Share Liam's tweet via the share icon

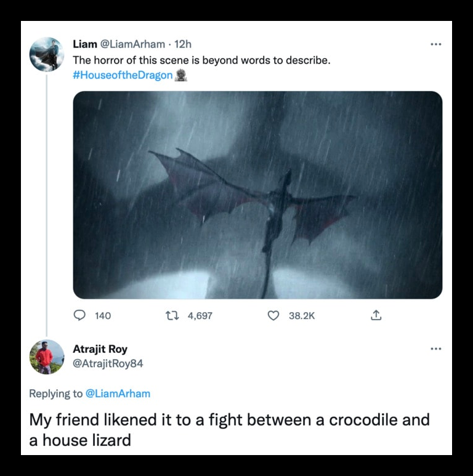(376, 315)
